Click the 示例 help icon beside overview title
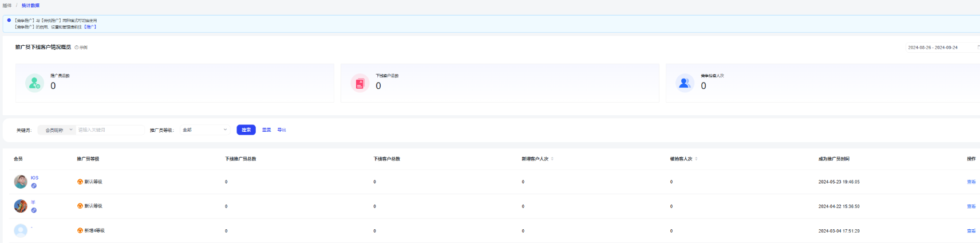This screenshot has height=243, width=980. point(77,48)
